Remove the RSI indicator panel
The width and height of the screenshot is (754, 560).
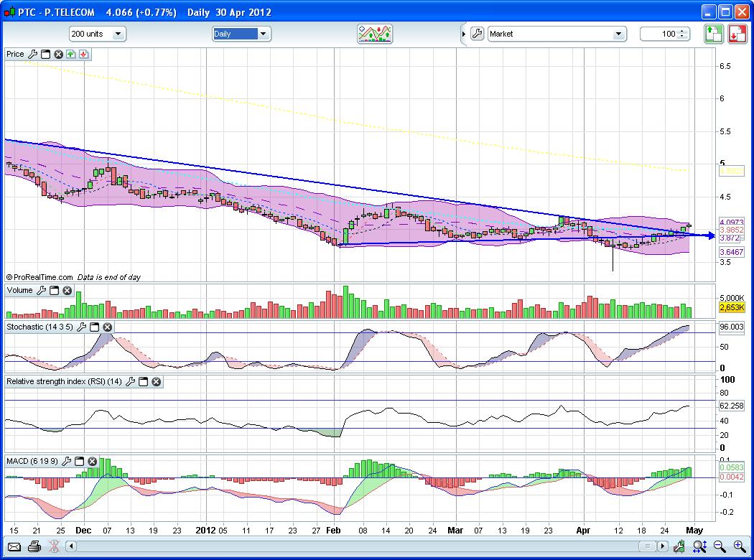(x=157, y=382)
